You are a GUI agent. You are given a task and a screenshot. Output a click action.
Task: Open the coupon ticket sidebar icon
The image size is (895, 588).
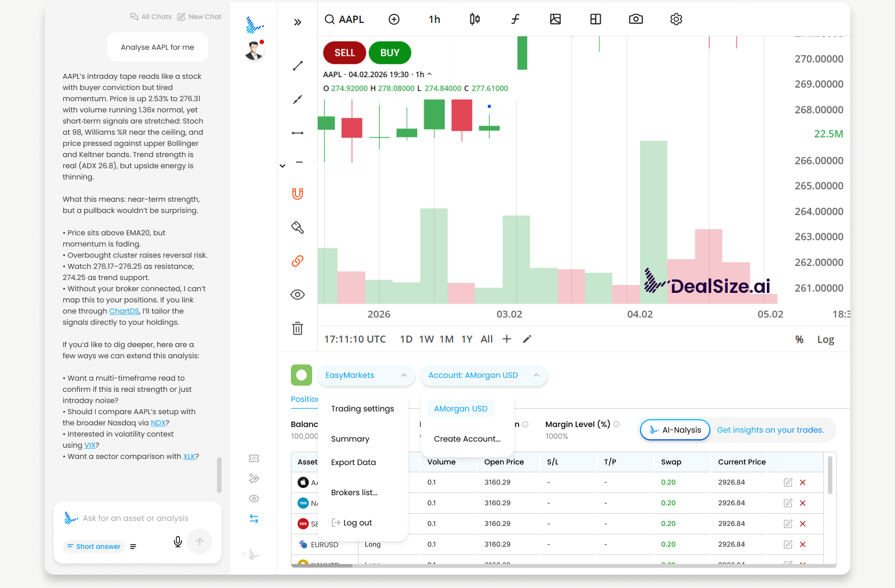(x=254, y=458)
